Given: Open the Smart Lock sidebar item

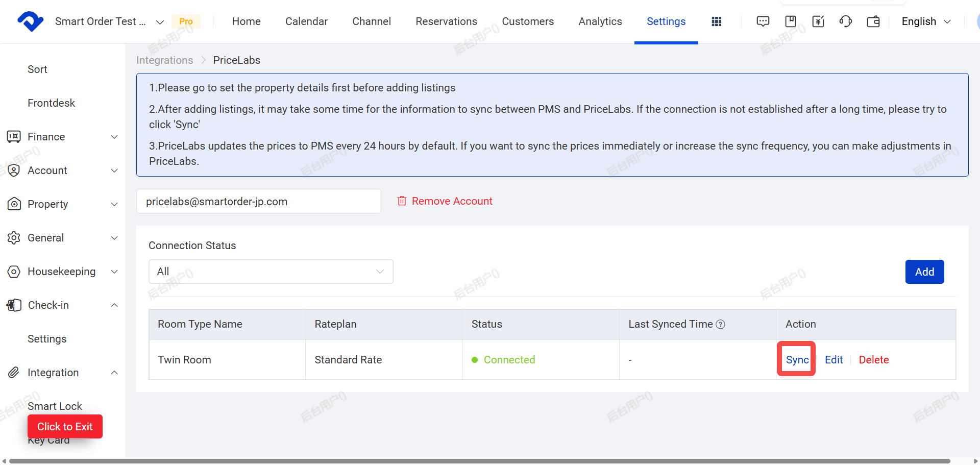Looking at the screenshot, I should click(x=55, y=406).
